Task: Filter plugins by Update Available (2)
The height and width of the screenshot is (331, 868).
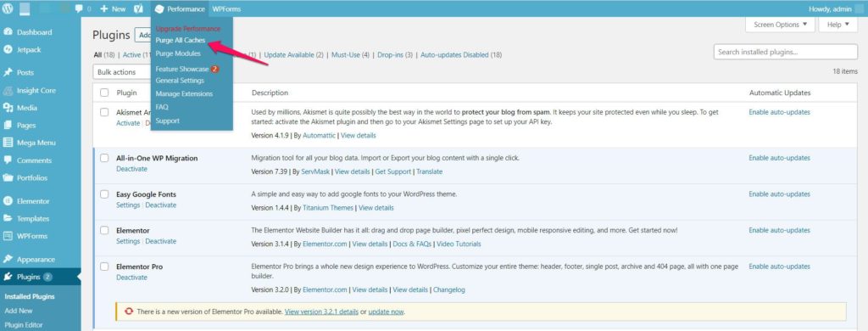Action: click(x=293, y=55)
